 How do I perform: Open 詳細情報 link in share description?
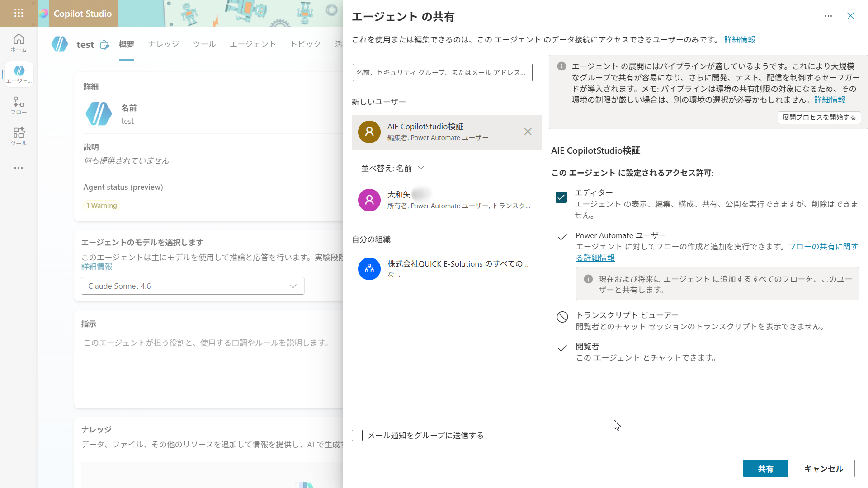[x=740, y=40]
